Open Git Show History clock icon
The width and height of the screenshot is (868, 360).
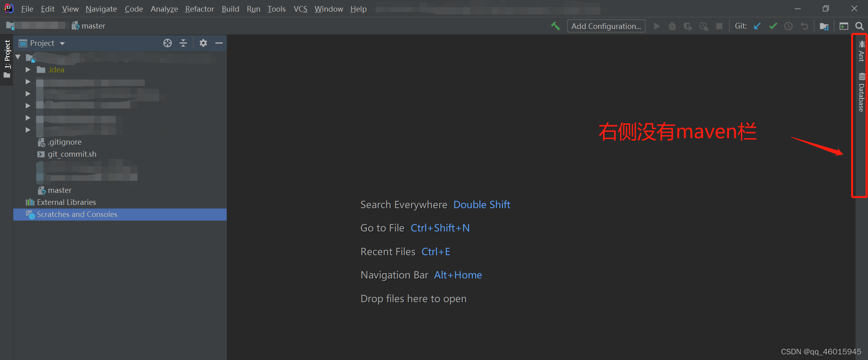[x=788, y=26]
